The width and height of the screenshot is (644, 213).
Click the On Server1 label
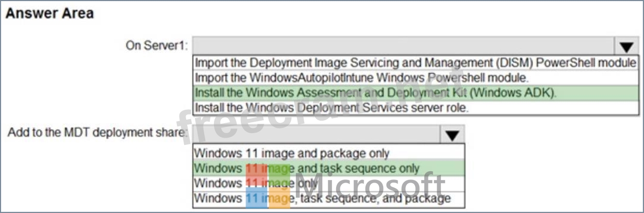157,45
